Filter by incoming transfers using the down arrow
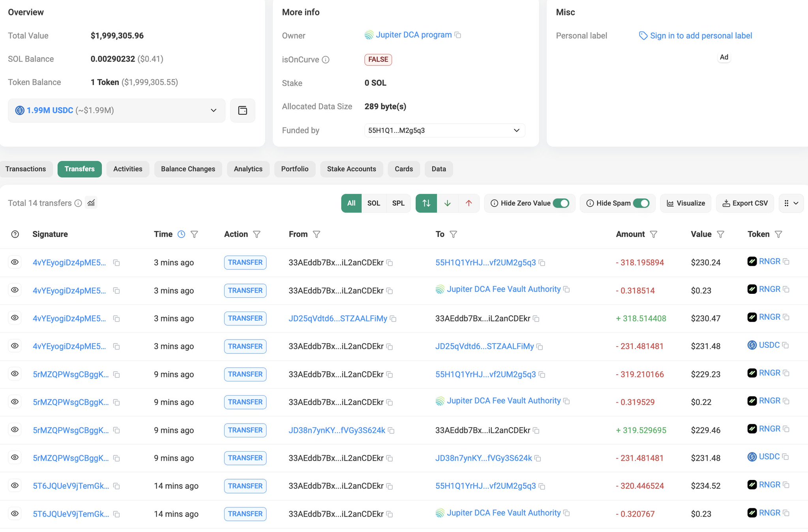The image size is (808, 532). coord(447,203)
